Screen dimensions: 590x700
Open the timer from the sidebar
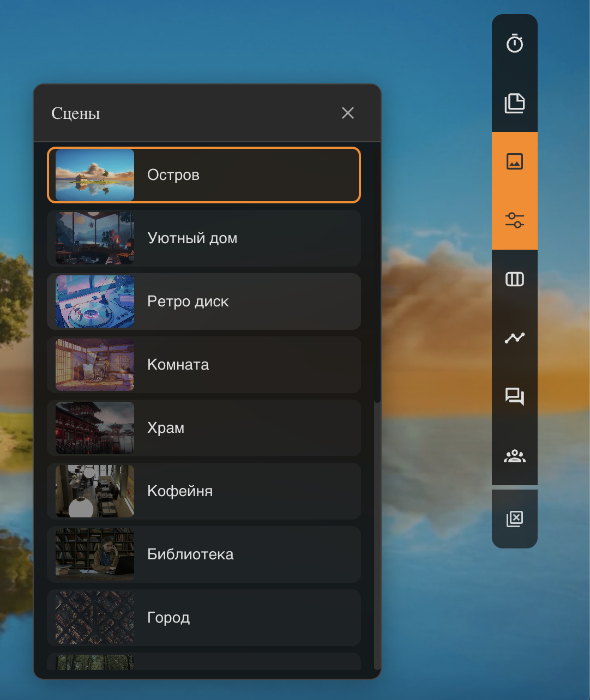pyautogui.click(x=515, y=44)
